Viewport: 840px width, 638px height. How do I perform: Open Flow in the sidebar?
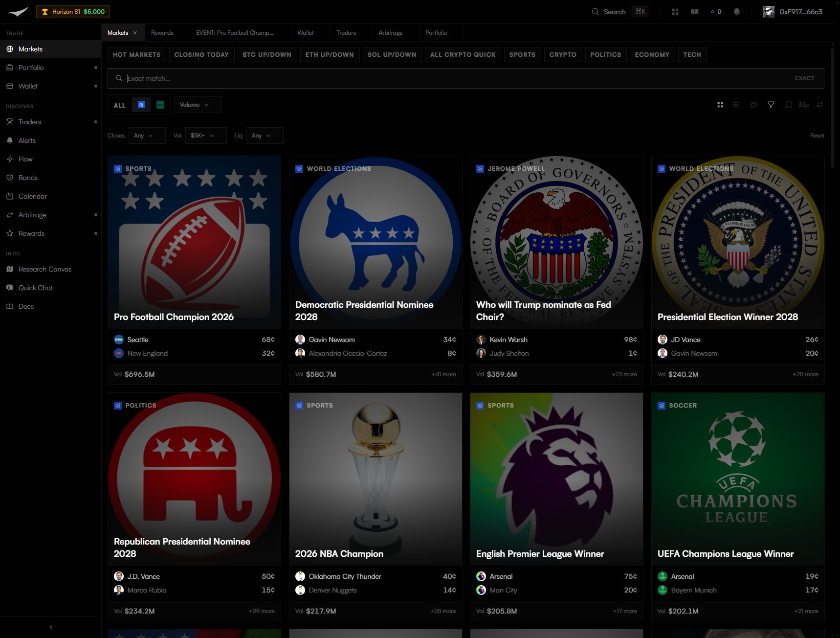(x=51, y=159)
